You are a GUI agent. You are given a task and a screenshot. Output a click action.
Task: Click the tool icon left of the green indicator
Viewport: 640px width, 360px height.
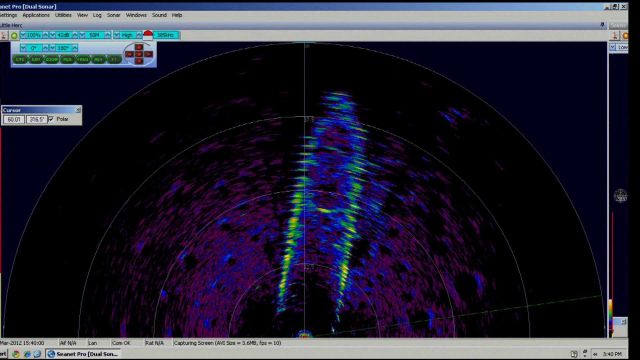click(4, 36)
